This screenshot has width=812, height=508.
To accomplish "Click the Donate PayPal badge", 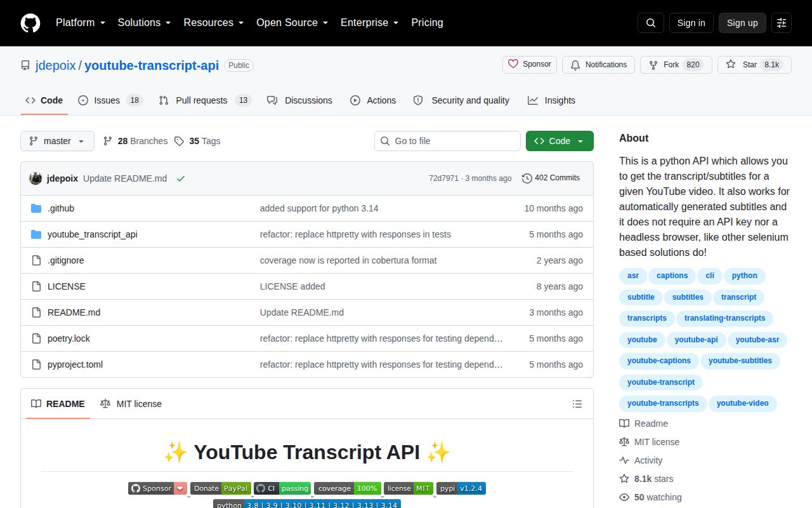I will point(221,488).
